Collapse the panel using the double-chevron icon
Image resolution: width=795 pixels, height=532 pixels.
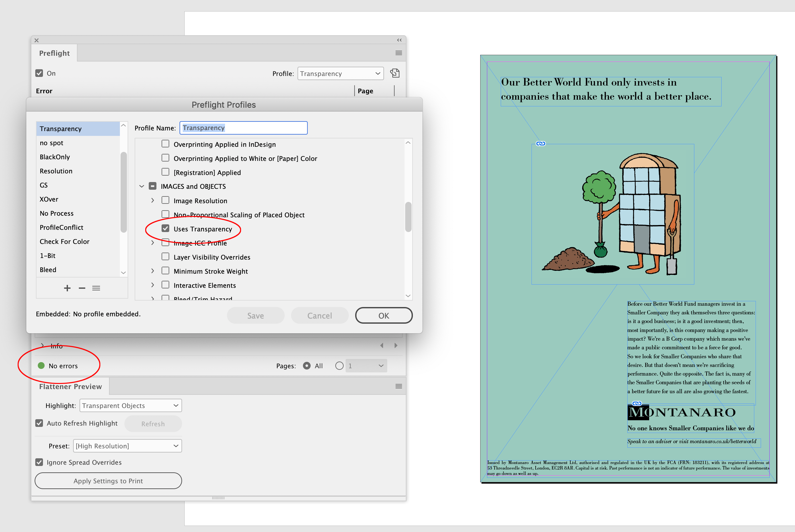point(399,40)
